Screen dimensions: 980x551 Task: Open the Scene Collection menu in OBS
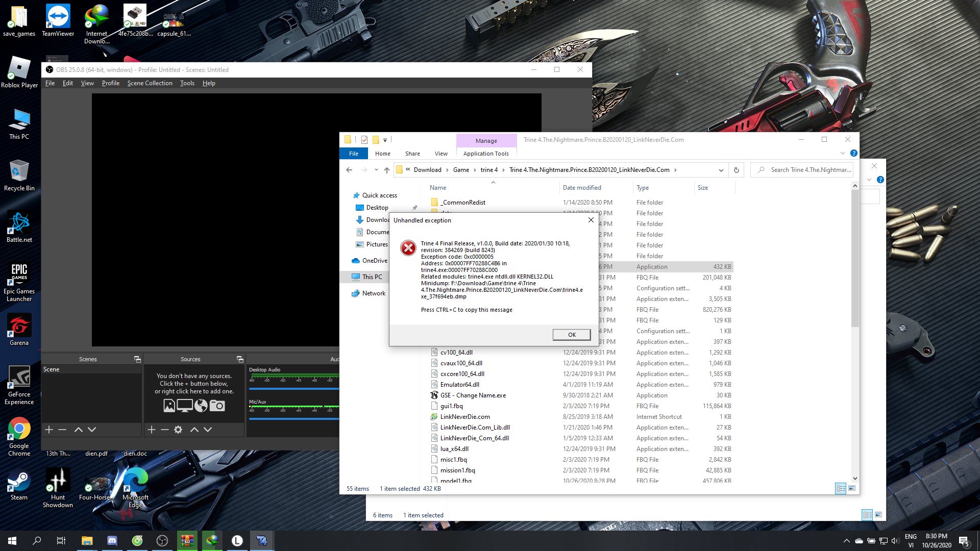coord(150,83)
